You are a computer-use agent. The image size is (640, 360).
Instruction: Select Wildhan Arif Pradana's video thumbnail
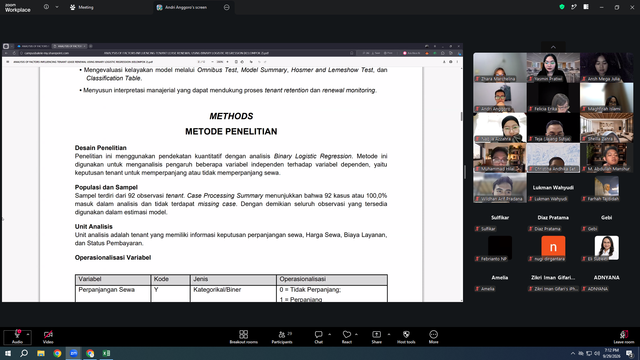coord(500,187)
